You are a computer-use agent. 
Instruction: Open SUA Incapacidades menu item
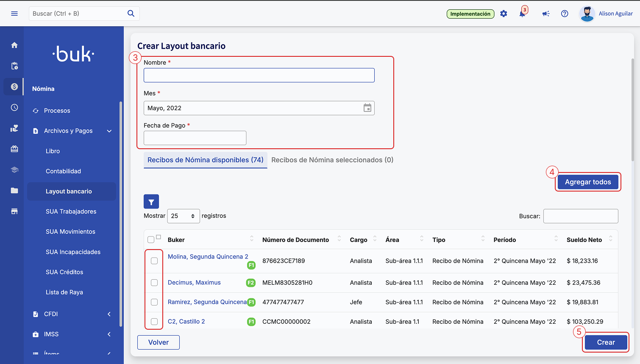coord(73,252)
